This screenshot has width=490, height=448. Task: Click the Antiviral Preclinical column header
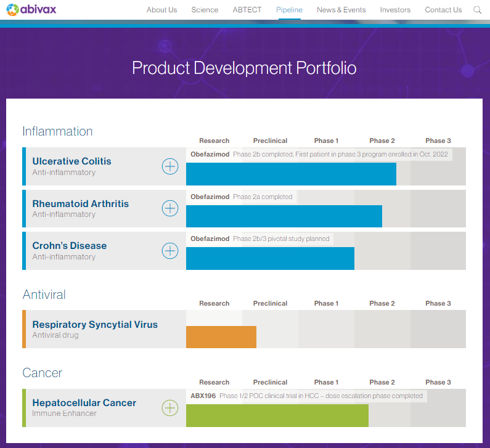click(x=270, y=303)
